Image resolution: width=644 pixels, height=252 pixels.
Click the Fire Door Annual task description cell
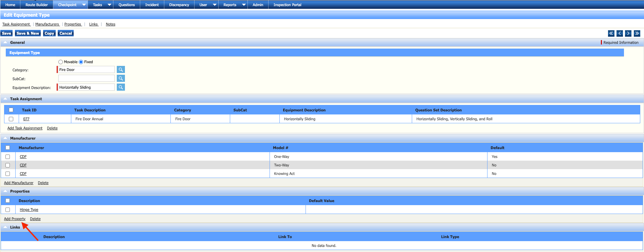point(121,119)
